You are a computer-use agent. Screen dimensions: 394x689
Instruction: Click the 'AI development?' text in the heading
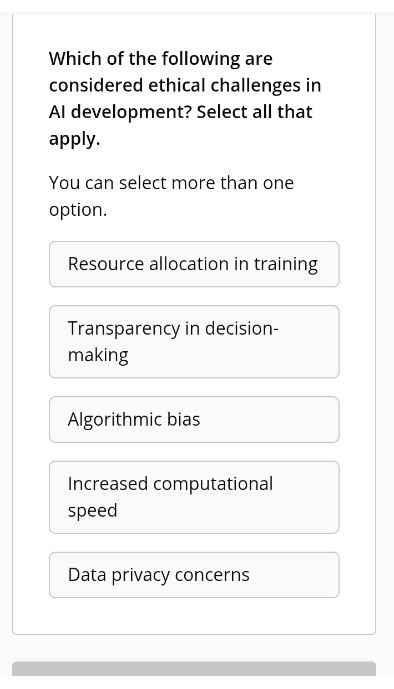tap(121, 112)
